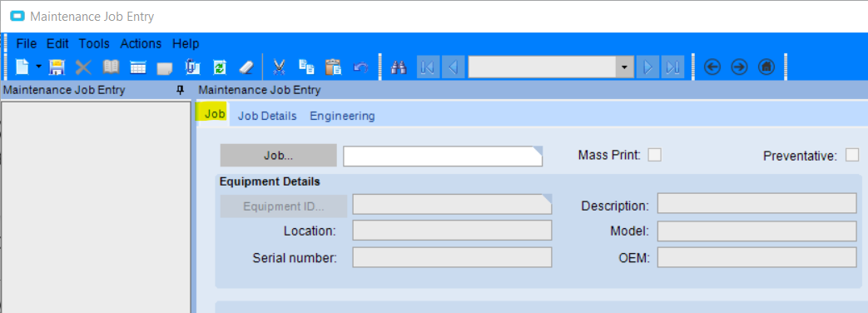Click the scissors Cut icon
868x313 pixels.
point(279,67)
